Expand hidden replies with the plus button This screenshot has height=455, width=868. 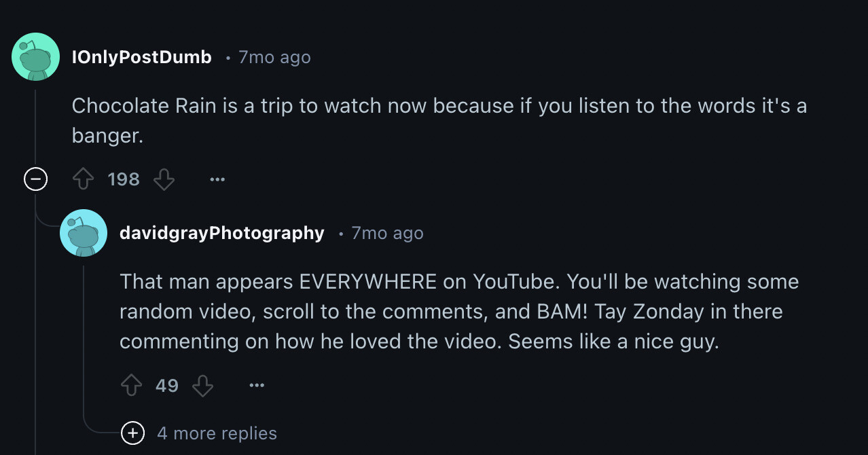coord(132,433)
